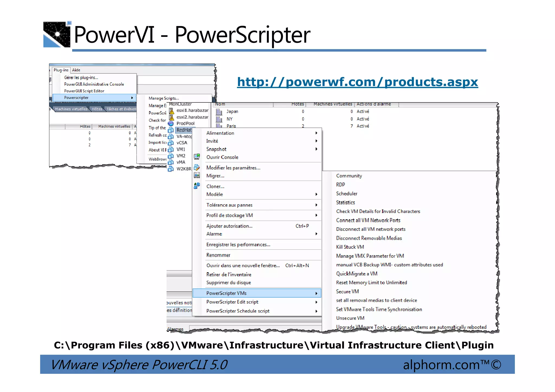This screenshot has width=555, height=392.
Task: Expand the Invité submenu arrow
Action: pos(316,141)
